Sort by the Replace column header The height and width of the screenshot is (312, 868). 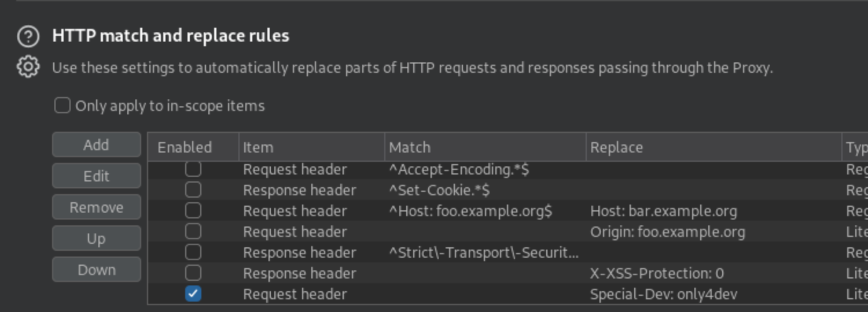tap(713, 147)
